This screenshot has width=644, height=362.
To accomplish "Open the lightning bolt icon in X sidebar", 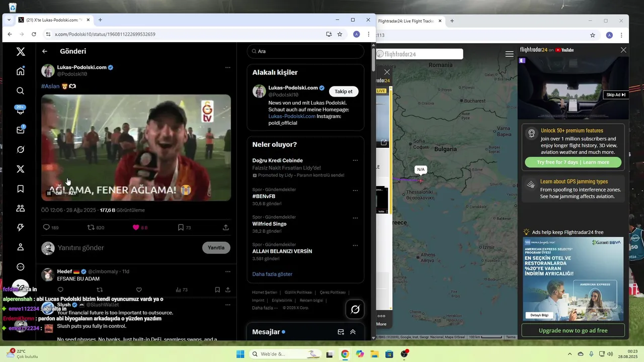I will [x=20, y=227].
